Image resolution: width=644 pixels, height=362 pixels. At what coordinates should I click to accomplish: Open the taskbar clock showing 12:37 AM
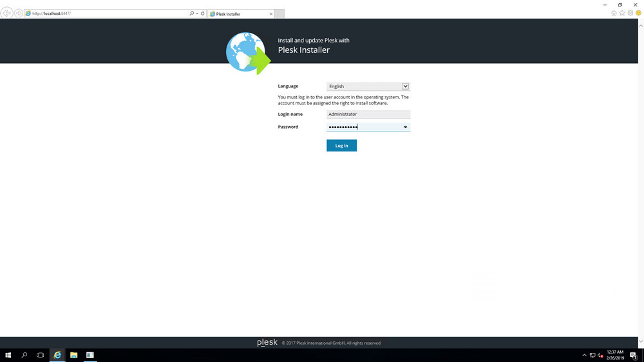(615, 355)
